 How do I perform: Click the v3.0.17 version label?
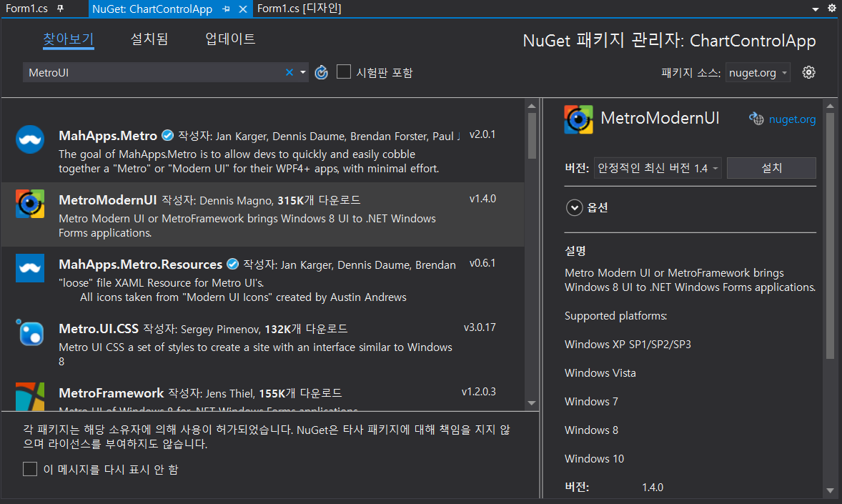coord(480,327)
